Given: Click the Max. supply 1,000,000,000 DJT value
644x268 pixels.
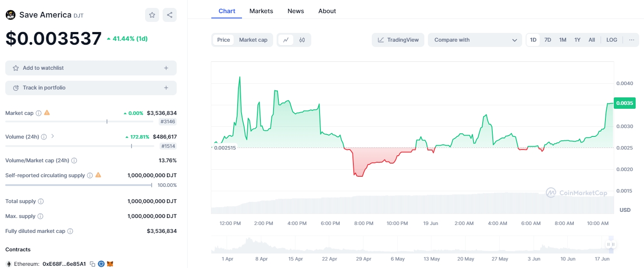Looking at the screenshot, I should tap(152, 216).
